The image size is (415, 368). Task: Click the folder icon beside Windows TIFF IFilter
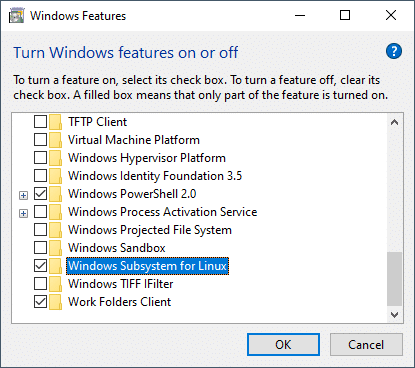(55, 284)
